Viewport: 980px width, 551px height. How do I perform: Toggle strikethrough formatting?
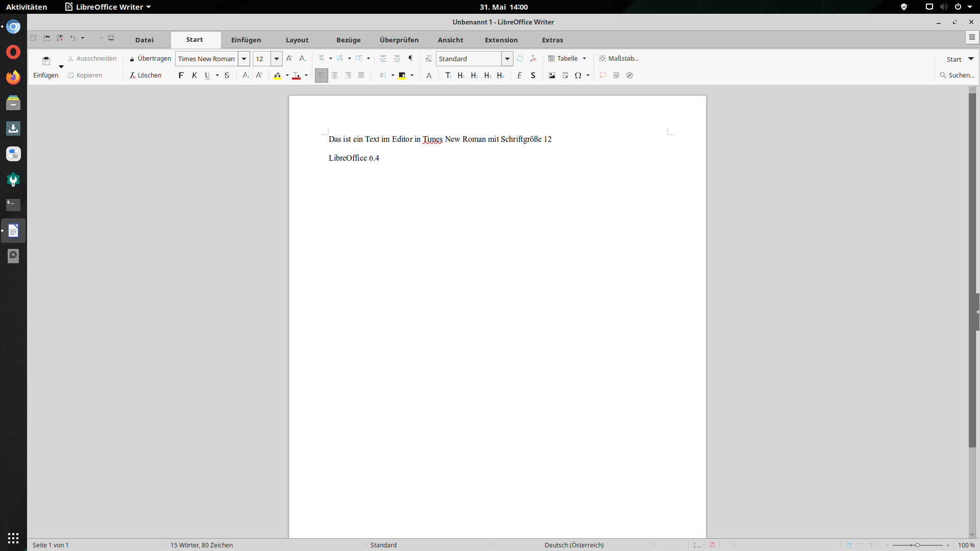(227, 76)
